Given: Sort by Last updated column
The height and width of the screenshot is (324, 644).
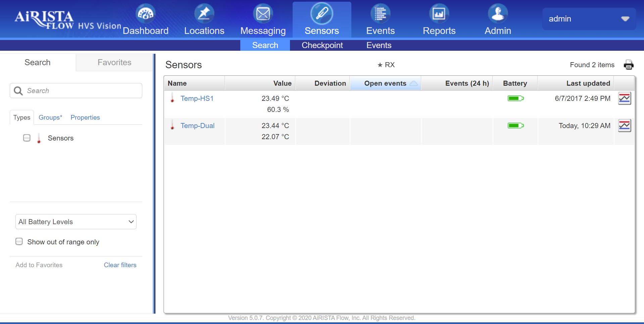Looking at the screenshot, I should (576, 83).
